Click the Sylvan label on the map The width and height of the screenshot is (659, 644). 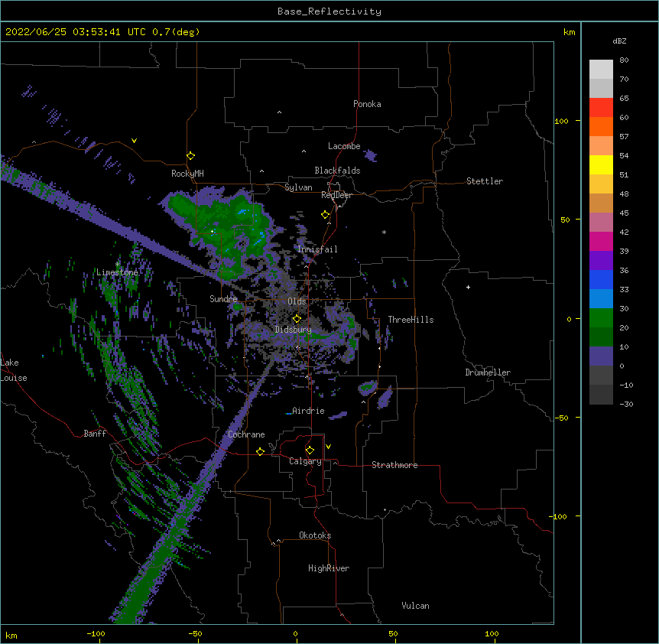click(298, 187)
